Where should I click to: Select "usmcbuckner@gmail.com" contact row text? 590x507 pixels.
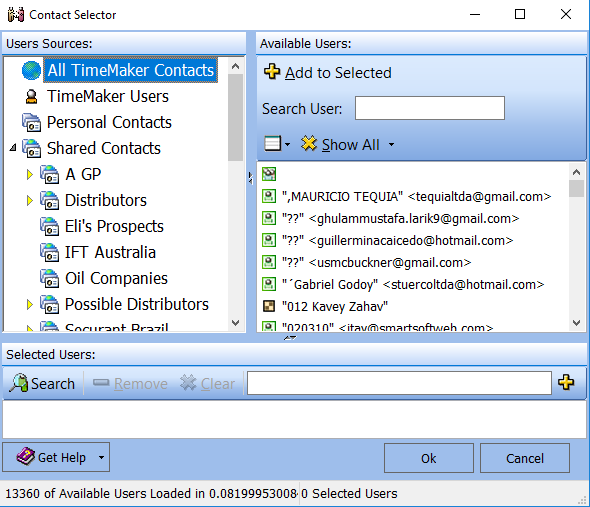(x=377, y=262)
